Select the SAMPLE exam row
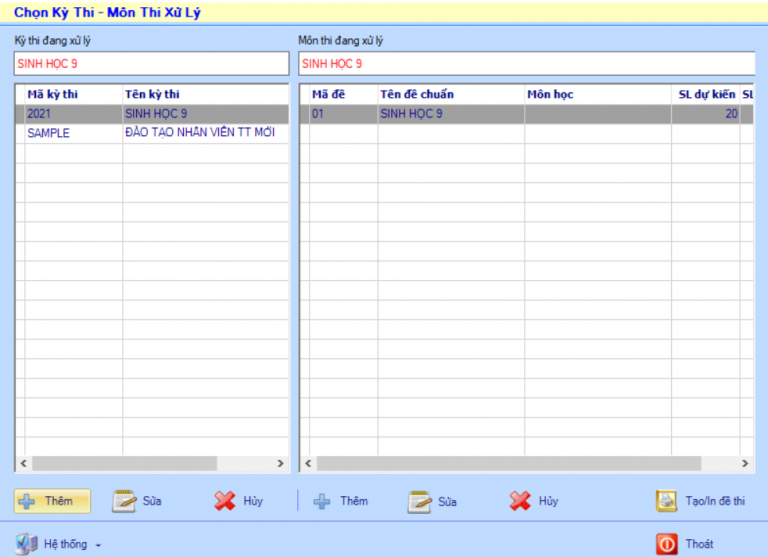 [x=150, y=133]
